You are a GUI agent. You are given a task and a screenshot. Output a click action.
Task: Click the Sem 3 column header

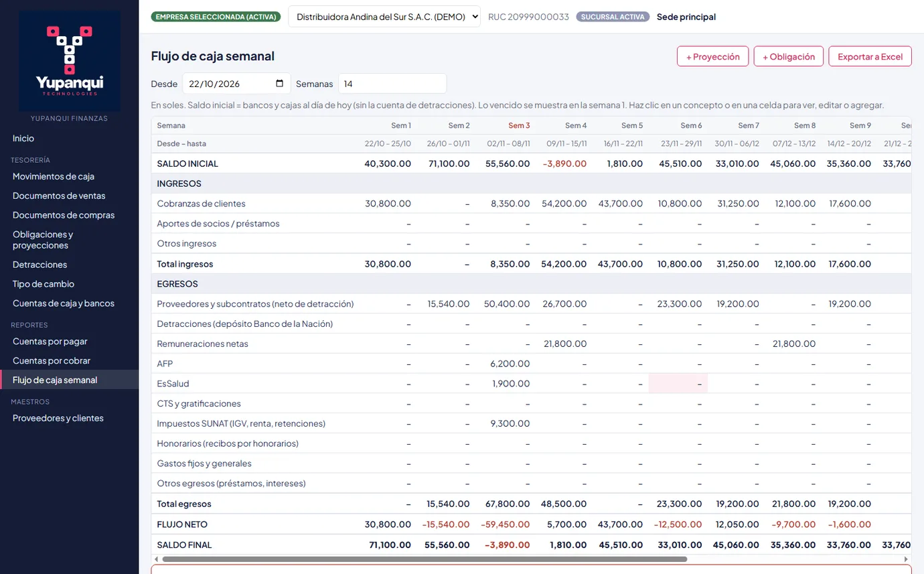coord(519,125)
